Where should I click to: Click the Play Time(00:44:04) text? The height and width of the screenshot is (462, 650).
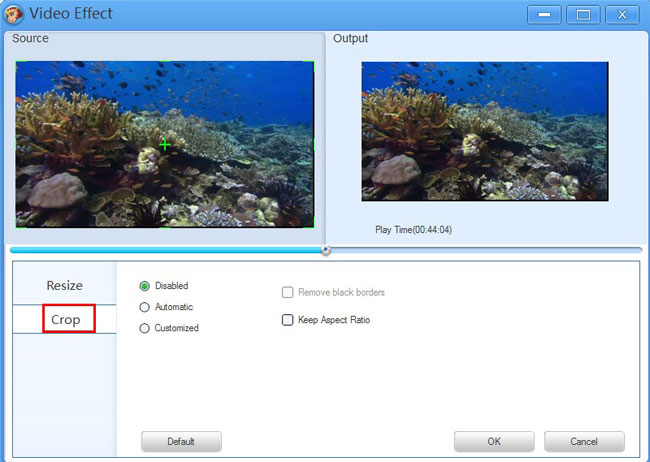pyautogui.click(x=413, y=230)
